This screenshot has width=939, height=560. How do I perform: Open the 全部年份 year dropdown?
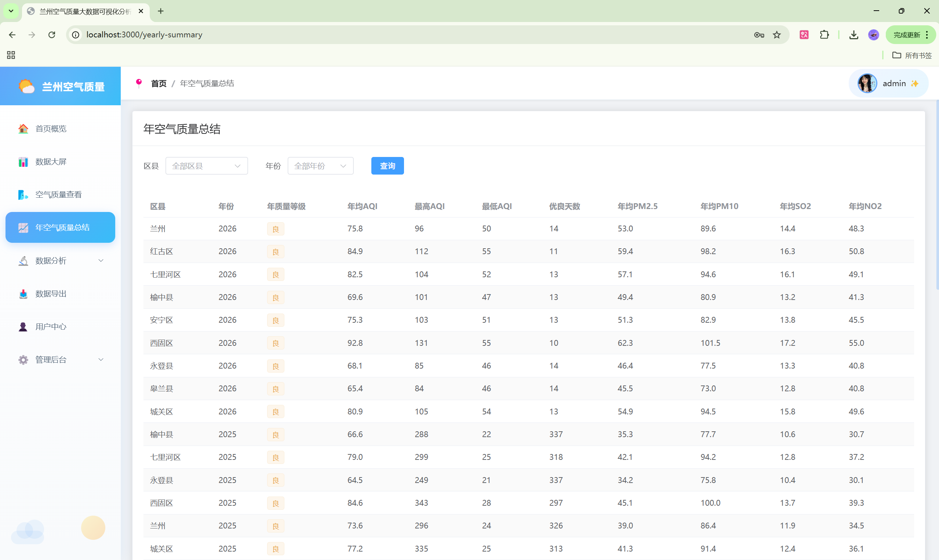point(320,166)
